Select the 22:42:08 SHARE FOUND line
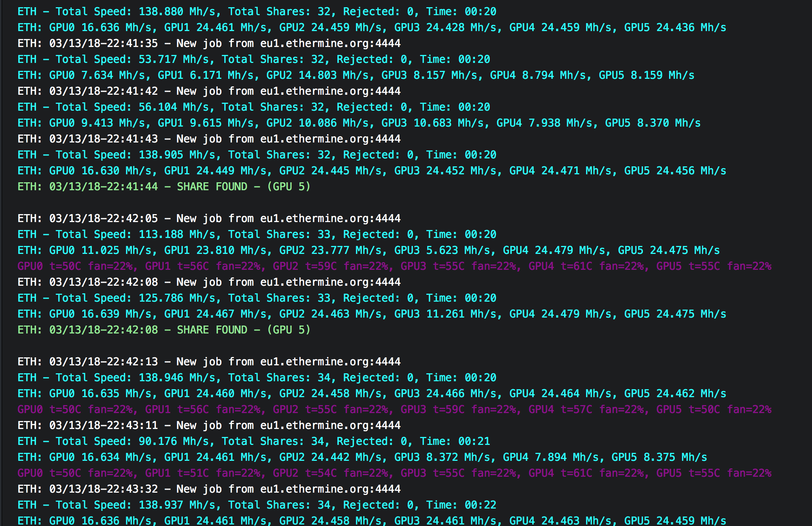 pos(164,330)
